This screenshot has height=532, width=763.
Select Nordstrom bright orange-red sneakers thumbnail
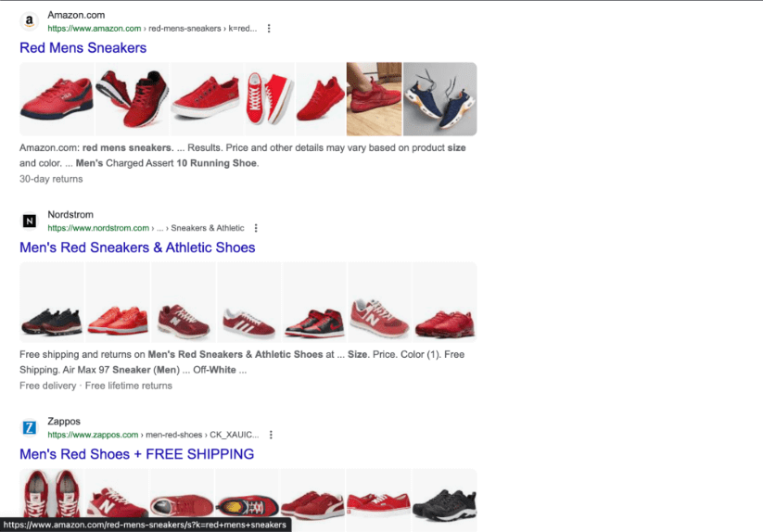[x=118, y=302]
